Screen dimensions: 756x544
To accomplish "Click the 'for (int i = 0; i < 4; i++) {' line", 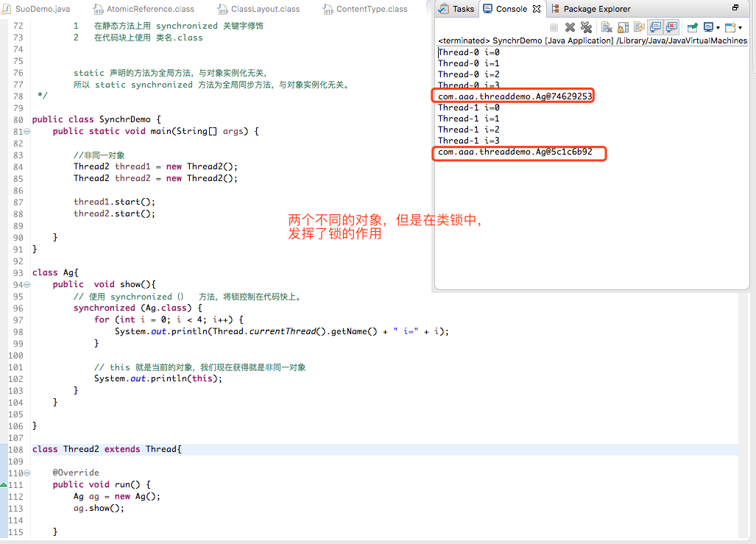I will coord(169,319).
